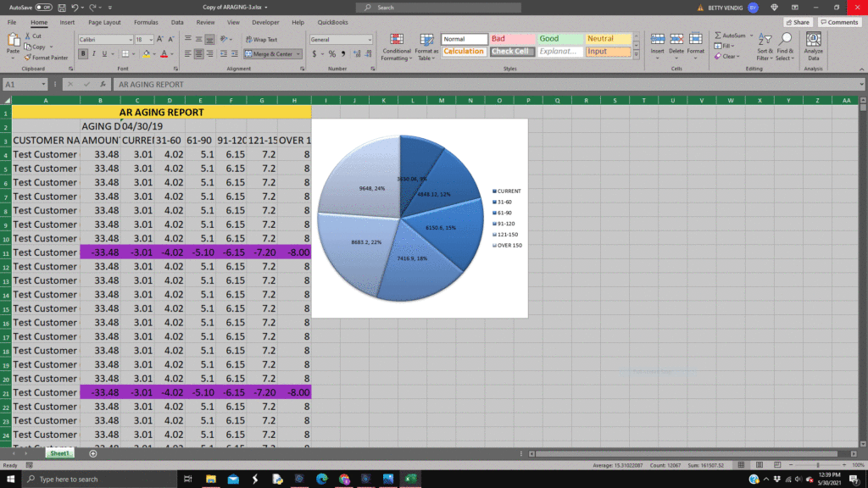Click the Insert cells button
The height and width of the screenshot is (488, 868).
point(657,47)
